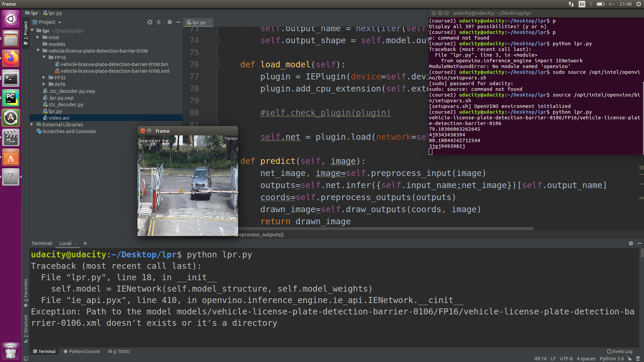Open the terminal settings gear icon
The image size is (644, 362).
(631, 243)
